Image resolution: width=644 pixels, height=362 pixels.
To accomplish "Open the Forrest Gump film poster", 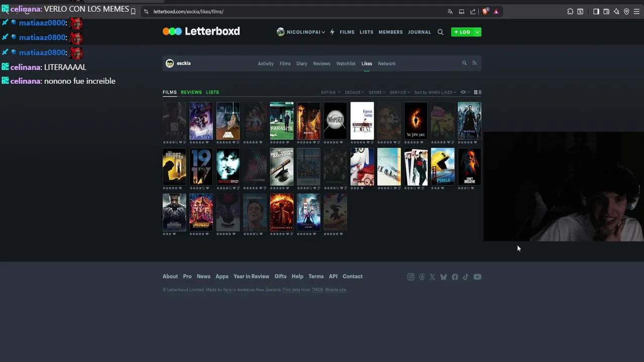I will click(x=362, y=121).
